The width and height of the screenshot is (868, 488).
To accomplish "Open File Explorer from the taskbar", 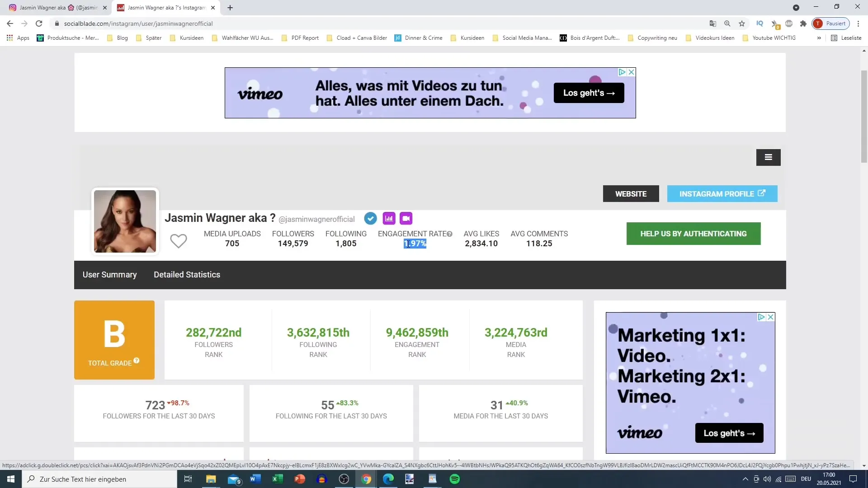I will pyautogui.click(x=211, y=479).
